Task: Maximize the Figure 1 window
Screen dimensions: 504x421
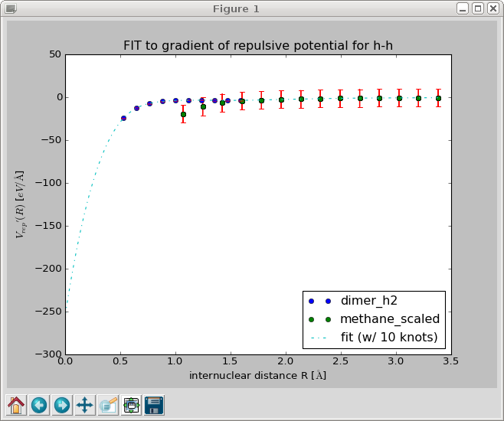Action: [477, 9]
